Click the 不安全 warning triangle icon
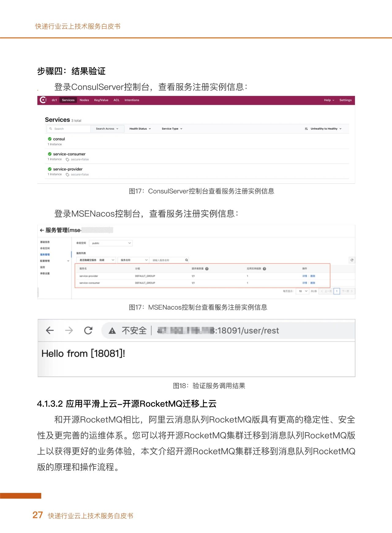 (x=112, y=331)
